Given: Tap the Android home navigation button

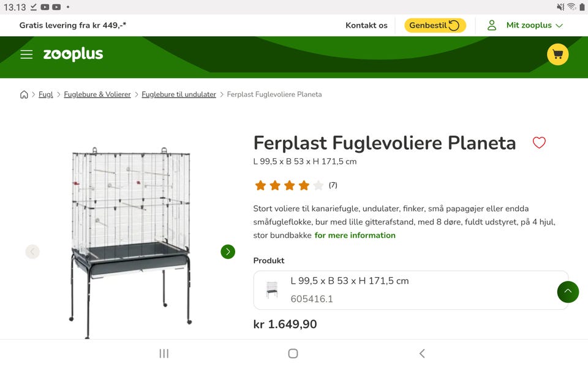Looking at the screenshot, I should coord(293,353).
